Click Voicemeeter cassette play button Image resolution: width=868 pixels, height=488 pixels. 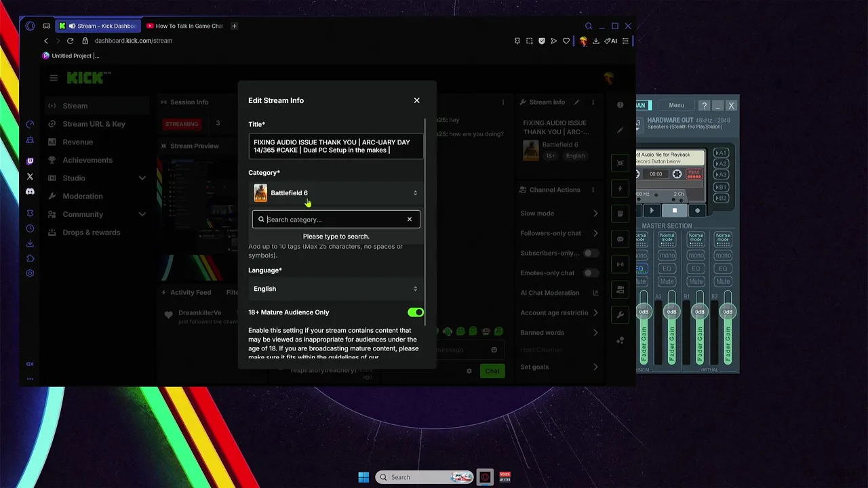tap(652, 211)
